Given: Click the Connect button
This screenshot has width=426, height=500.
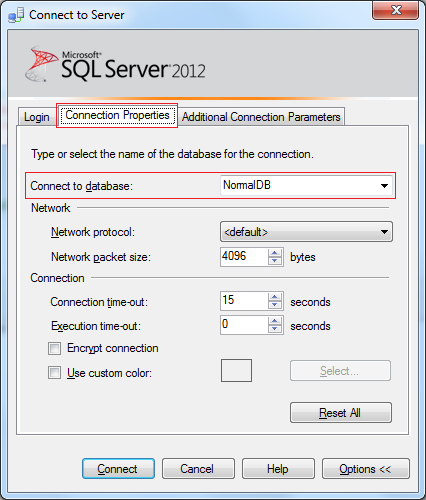Looking at the screenshot, I should click(118, 469).
